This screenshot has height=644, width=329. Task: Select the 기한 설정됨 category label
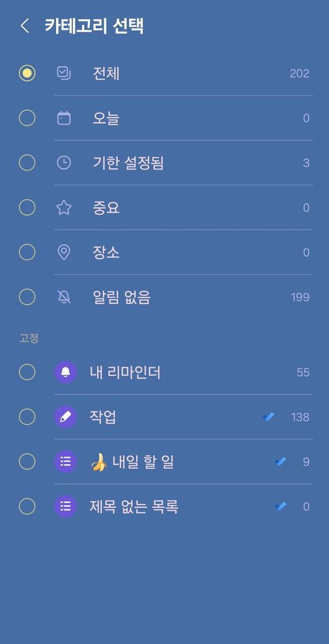click(128, 163)
